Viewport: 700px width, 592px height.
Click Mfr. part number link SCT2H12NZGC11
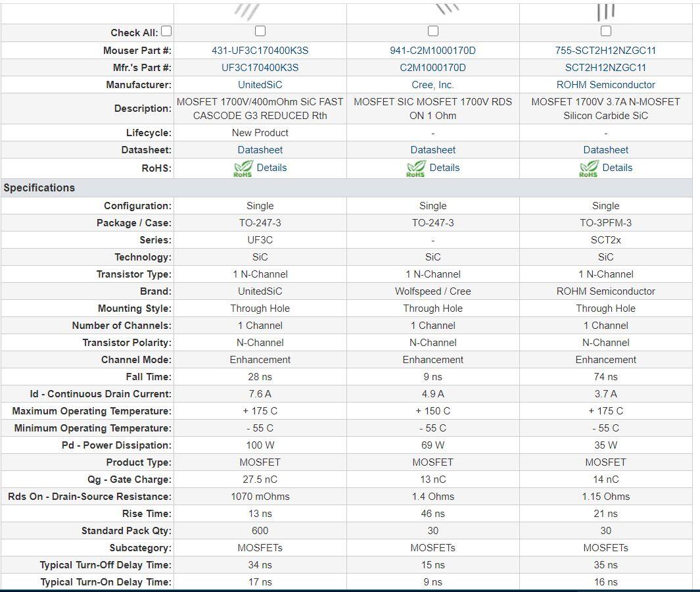coord(605,68)
